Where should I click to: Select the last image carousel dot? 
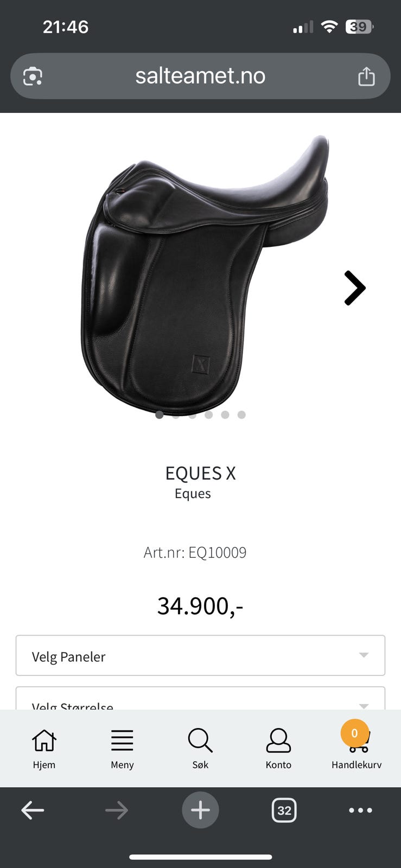point(241,414)
